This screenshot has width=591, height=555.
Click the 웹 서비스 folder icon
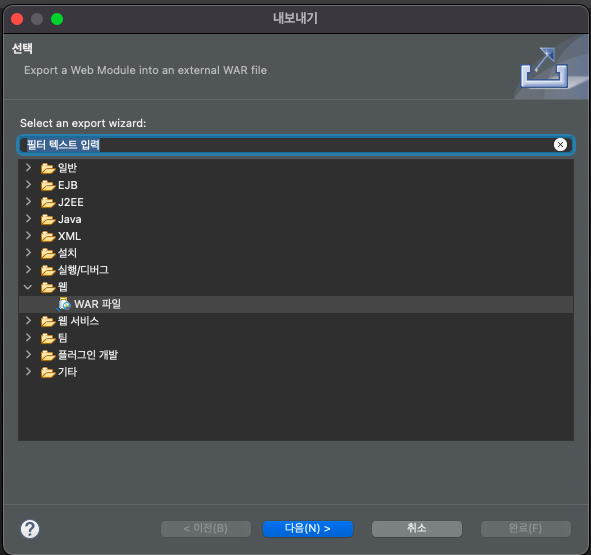click(x=48, y=321)
